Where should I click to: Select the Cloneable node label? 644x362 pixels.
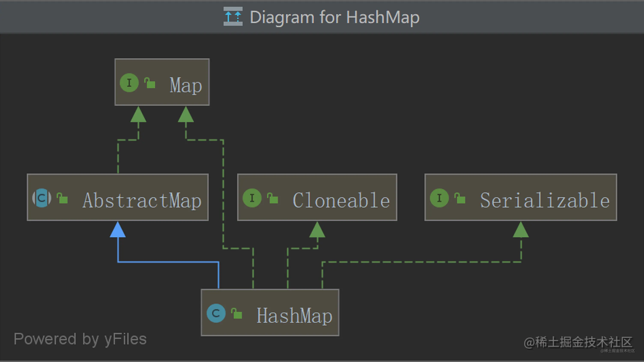point(341,201)
